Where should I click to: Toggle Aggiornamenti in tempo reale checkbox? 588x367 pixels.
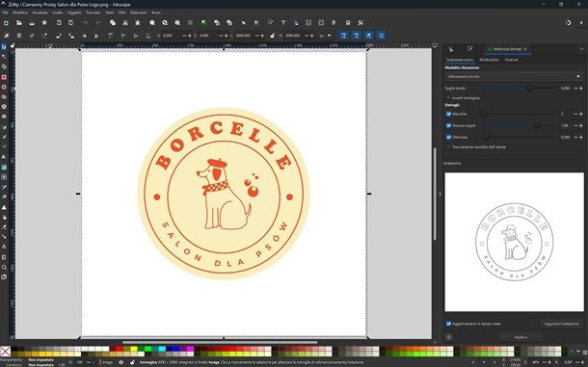(x=448, y=324)
